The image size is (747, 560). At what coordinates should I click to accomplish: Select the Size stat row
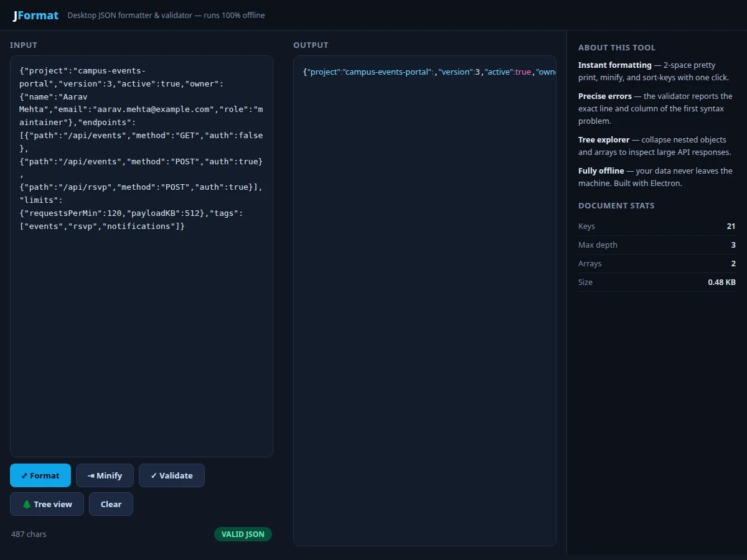[657, 282]
